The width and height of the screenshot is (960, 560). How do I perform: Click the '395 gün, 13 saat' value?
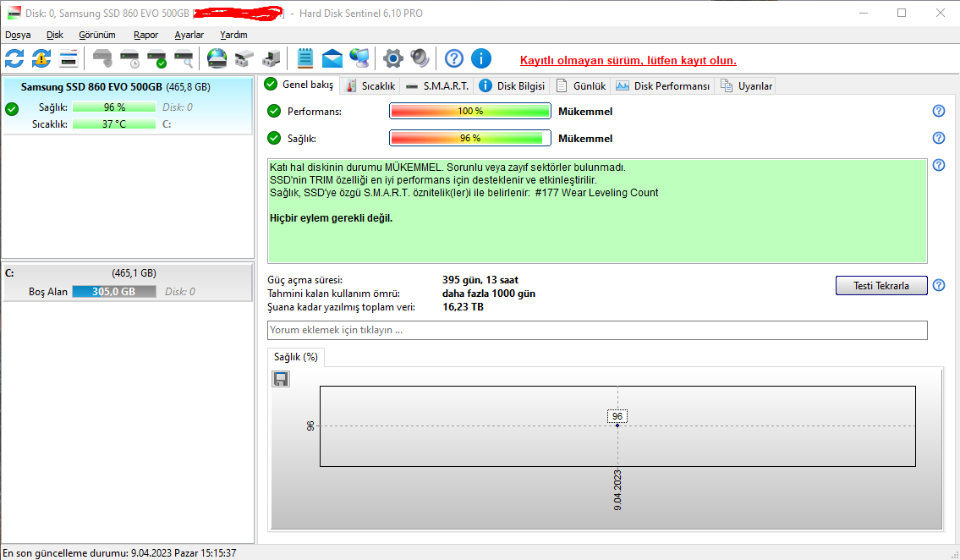click(x=480, y=280)
